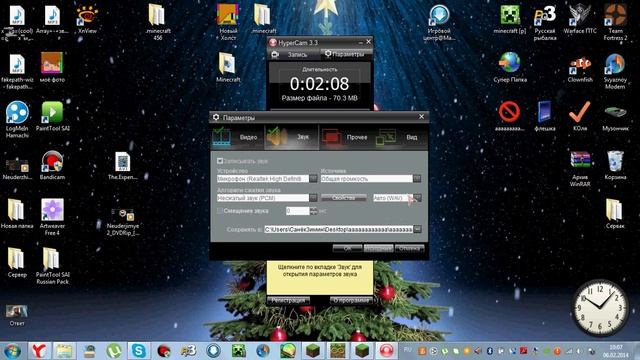This screenshot has height=360, width=640.
Task: Switch to HyperCam red taskbar button
Action: pyautogui.click(x=386, y=351)
